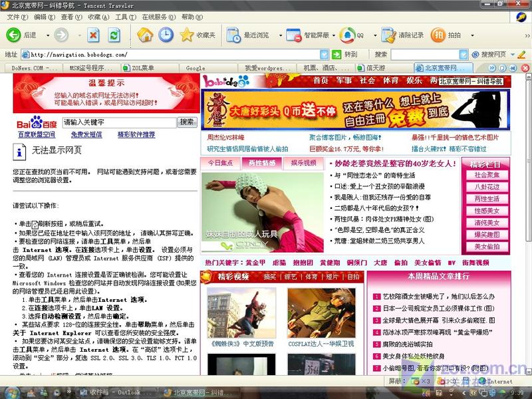Select the 娱乐视频 page tab
Screen dimensions: 532x399
303,163
